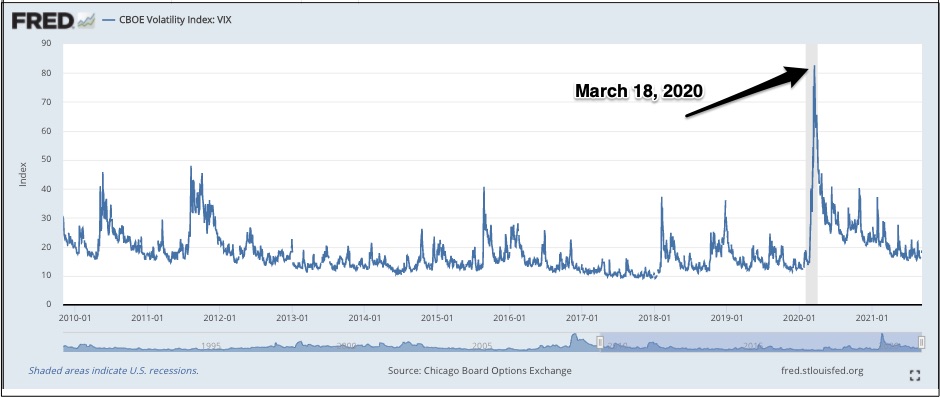Click the 2020 VIX peak on the chart
The height and width of the screenshot is (397, 940).
pos(814,67)
